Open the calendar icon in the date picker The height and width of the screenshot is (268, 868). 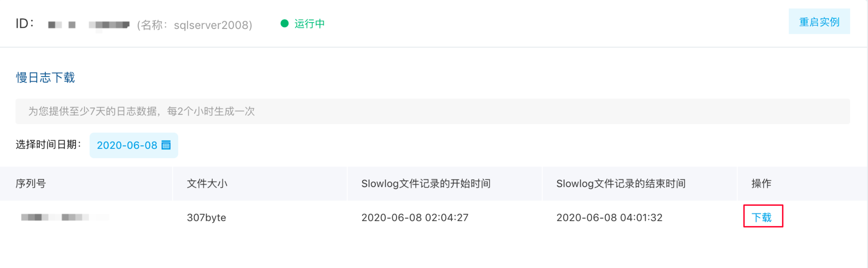coord(166,145)
